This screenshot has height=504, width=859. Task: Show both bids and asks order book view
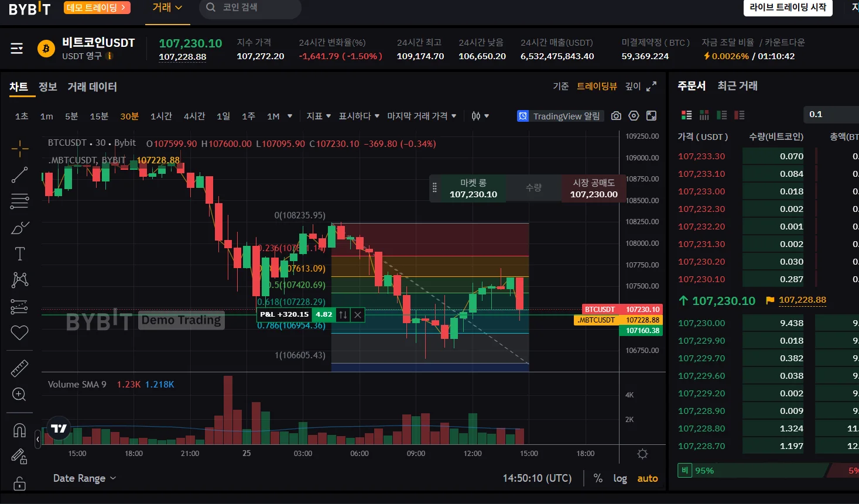(x=687, y=115)
